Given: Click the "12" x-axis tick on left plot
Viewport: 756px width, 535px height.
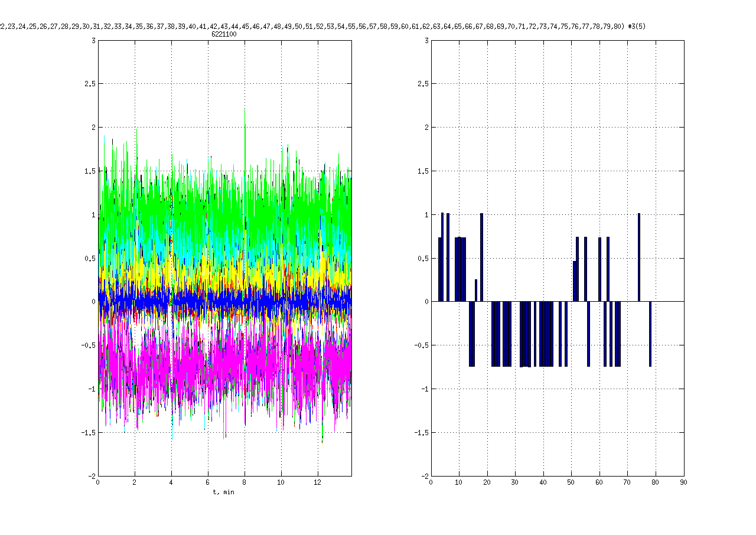Looking at the screenshot, I should pyautogui.click(x=318, y=482).
